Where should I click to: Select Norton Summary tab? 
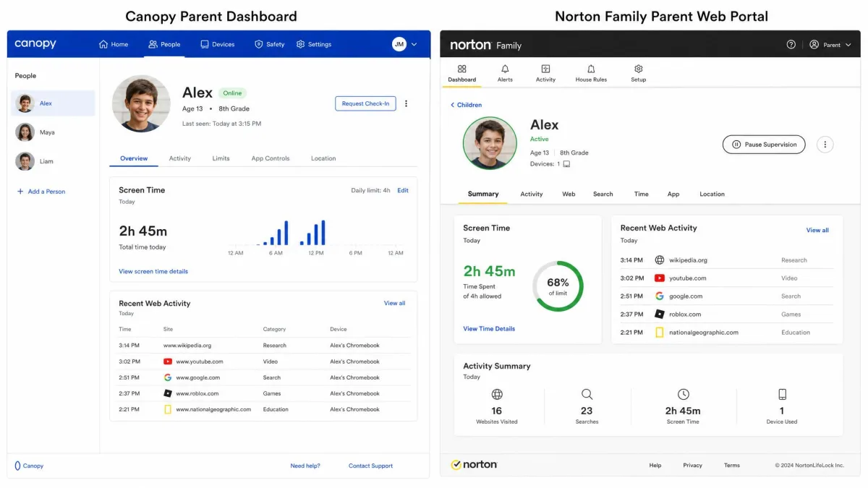[483, 194]
